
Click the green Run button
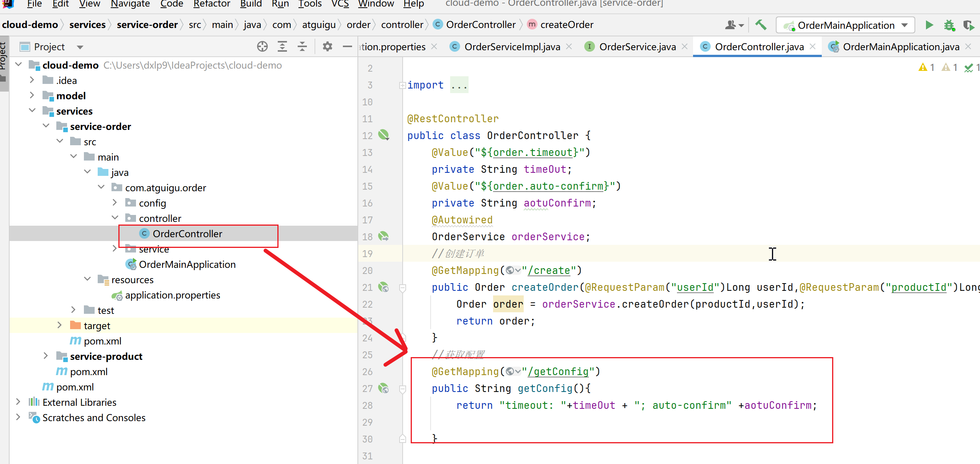tap(929, 25)
